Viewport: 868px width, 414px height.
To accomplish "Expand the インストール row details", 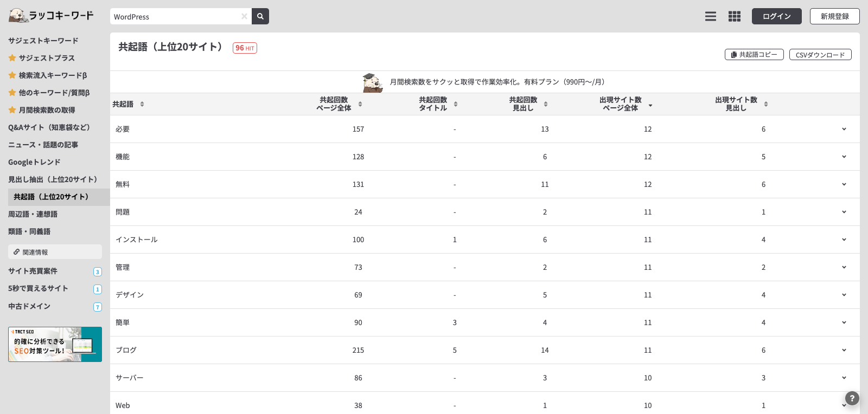I will click(844, 240).
